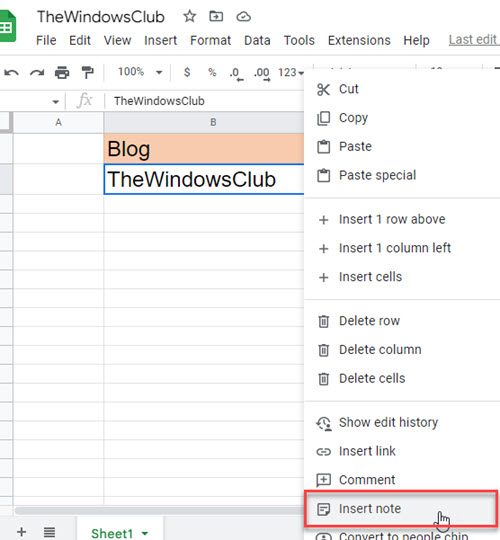Click the redo arrow in toolbar
Screen dimensions: 500x540
[x=37, y=73]
